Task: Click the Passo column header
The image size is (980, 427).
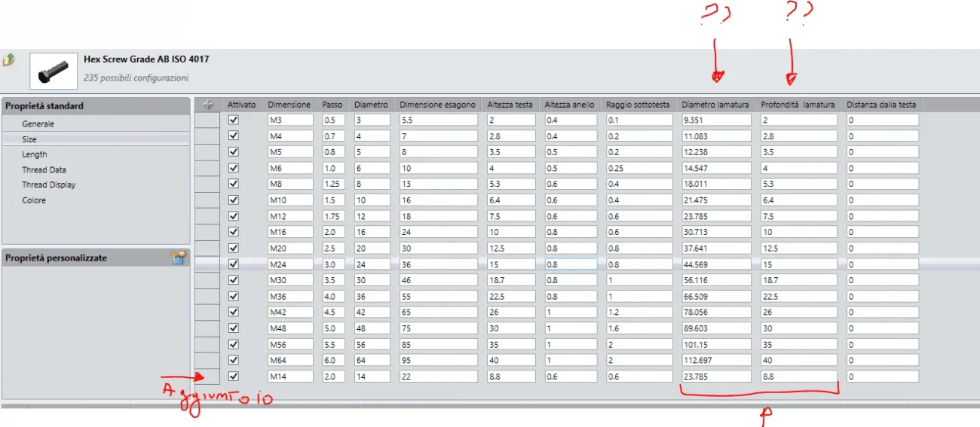Action: pos(332,105)
